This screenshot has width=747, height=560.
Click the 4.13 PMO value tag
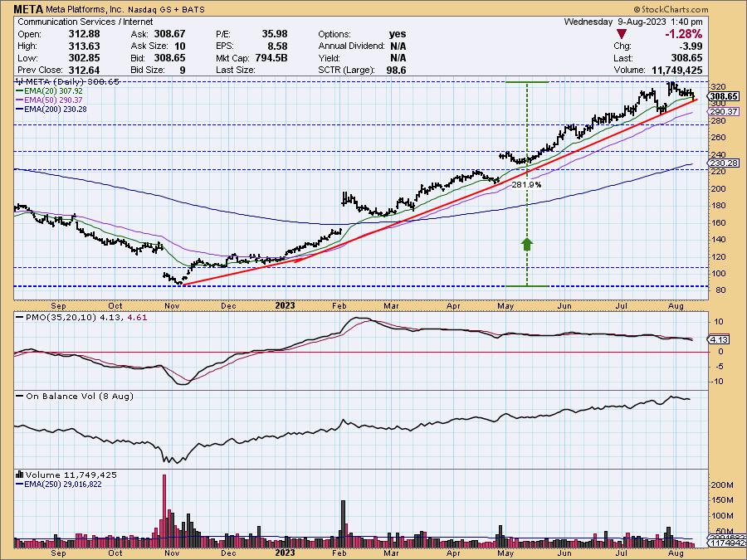(x=719, y=339)
